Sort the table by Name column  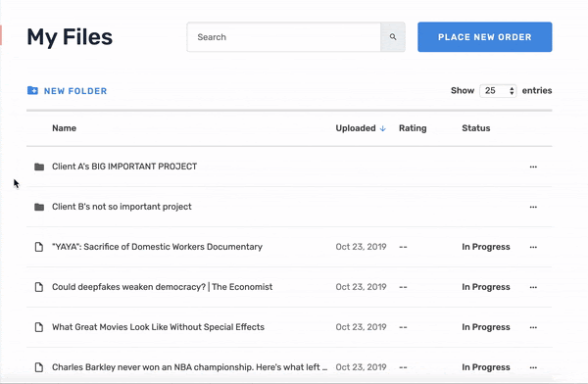(x=64, y=128)
